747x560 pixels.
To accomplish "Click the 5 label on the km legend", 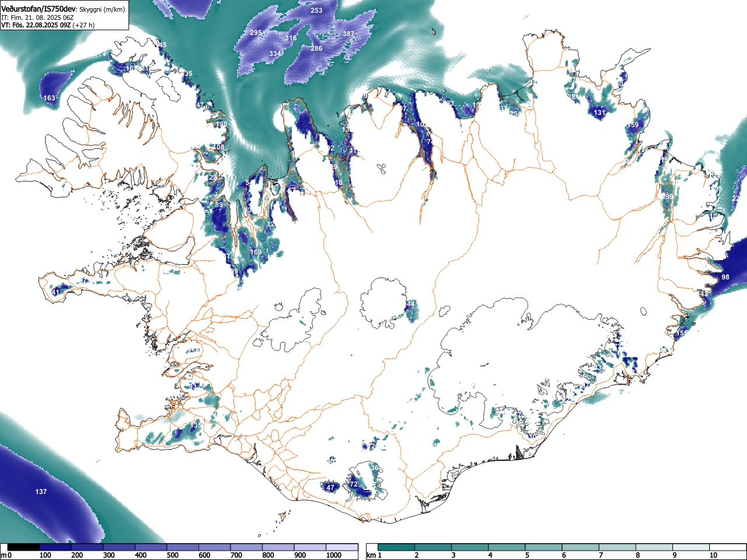I will point(527,555).
